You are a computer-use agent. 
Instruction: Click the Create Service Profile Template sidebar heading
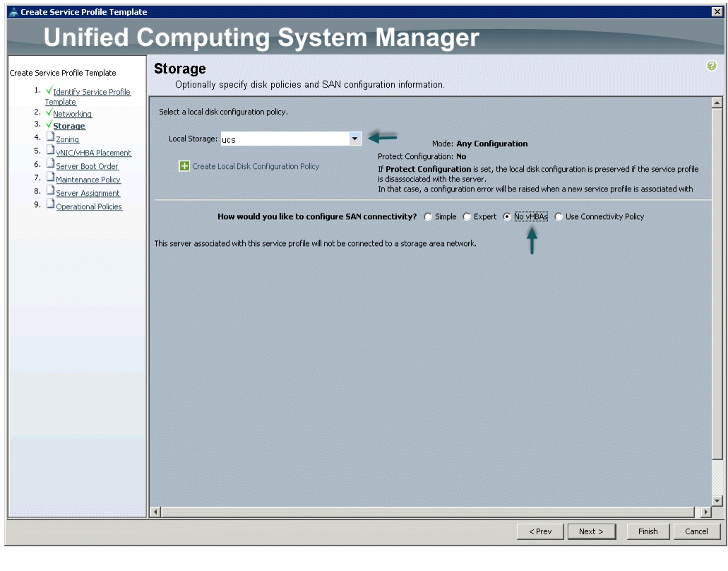coord(63,73)
